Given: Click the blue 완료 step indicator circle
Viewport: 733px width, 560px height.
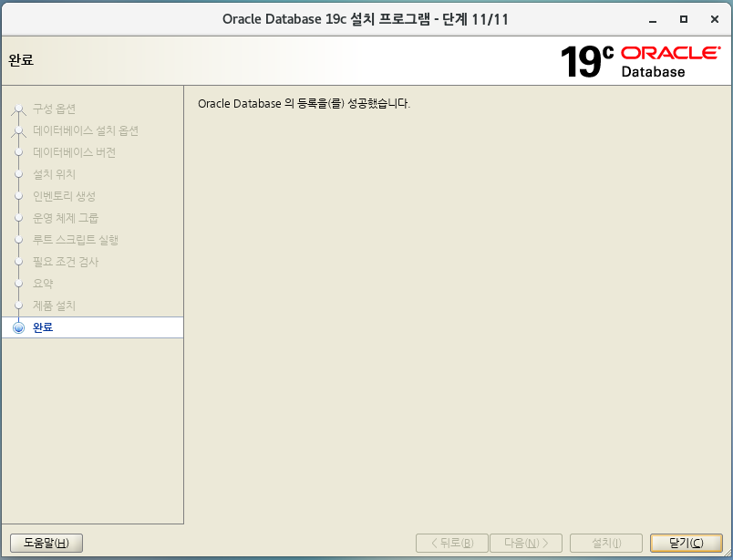Looking at the screenshot, I should tap(19, 327).
